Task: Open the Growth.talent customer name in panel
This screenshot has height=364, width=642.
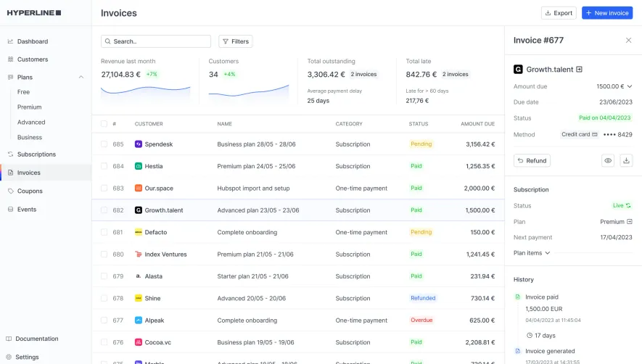Action: pyautogui.click(x=549, y=69)
